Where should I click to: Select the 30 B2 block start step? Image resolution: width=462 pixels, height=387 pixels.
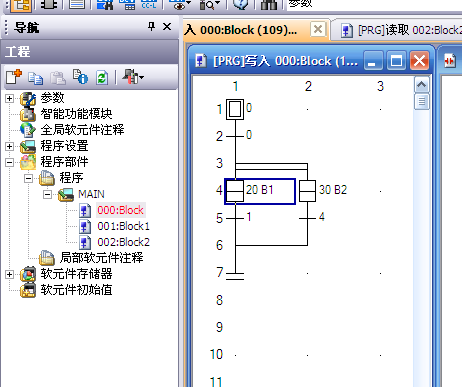click(x=307, y=191)
